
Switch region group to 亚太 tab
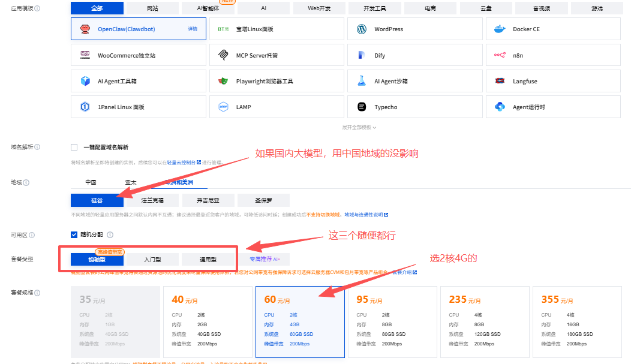pyautogui.click(x=131, y=182)
